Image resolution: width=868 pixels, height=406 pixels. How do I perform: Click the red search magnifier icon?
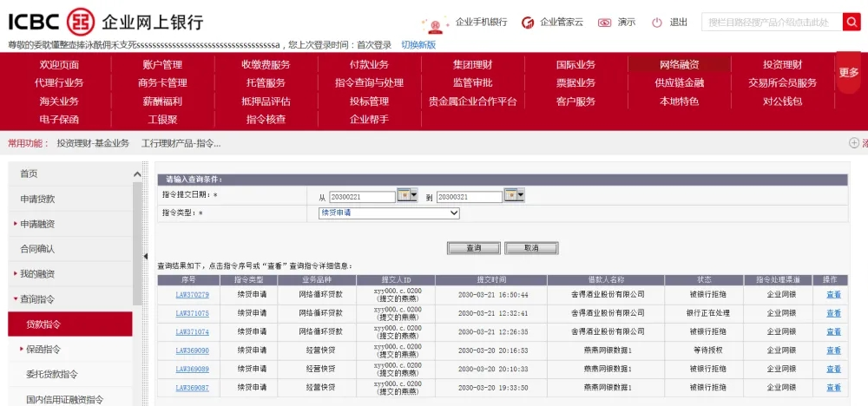pos(852,23)
